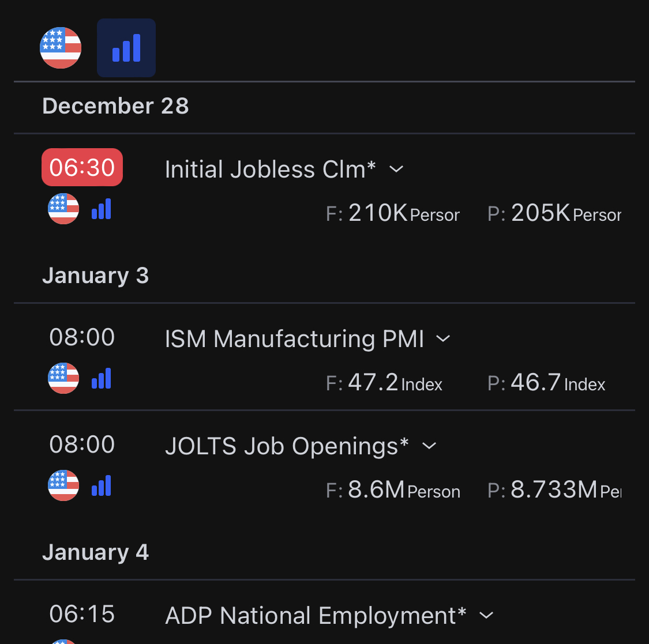Click US flag icon under JOLTS Job Openings
Screen dimensions: 649x644
point(63,485)
